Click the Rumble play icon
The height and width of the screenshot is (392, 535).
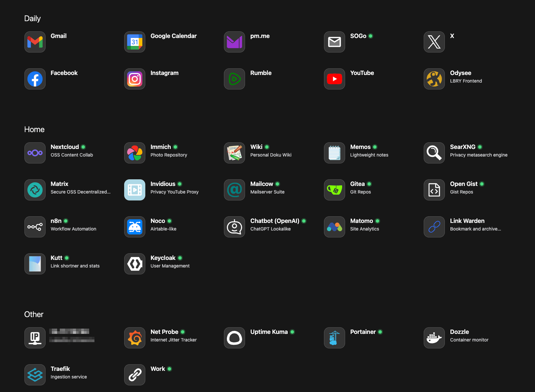(234, 79)
